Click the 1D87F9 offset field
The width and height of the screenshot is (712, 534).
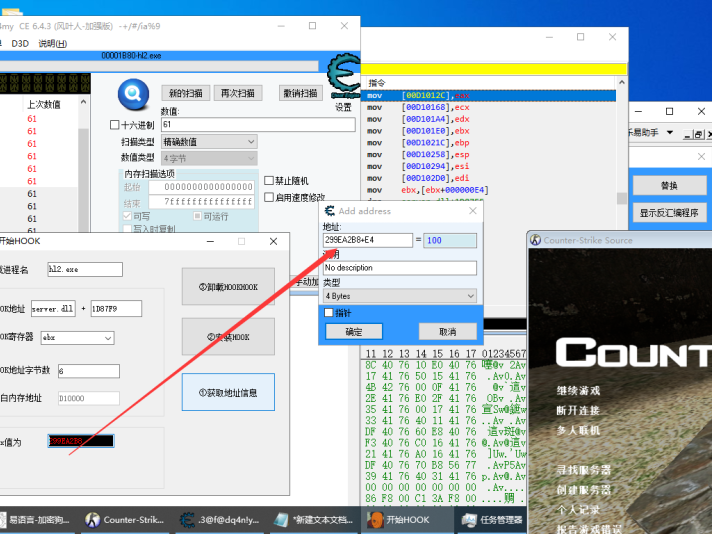116,308
